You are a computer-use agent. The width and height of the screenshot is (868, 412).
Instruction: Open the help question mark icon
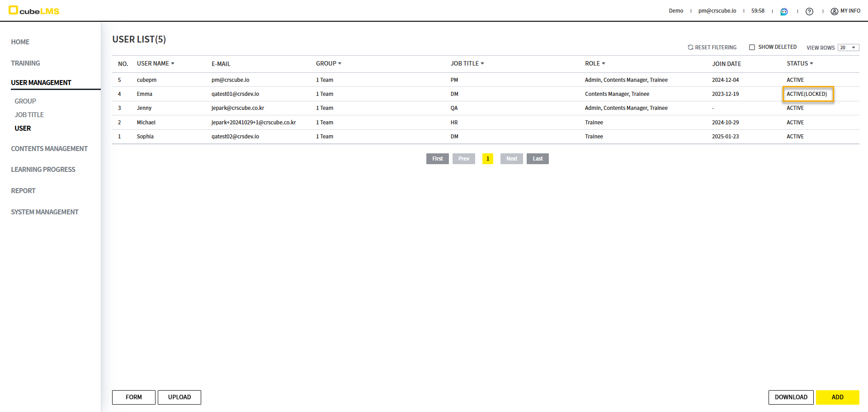click(x=809, y=11)
